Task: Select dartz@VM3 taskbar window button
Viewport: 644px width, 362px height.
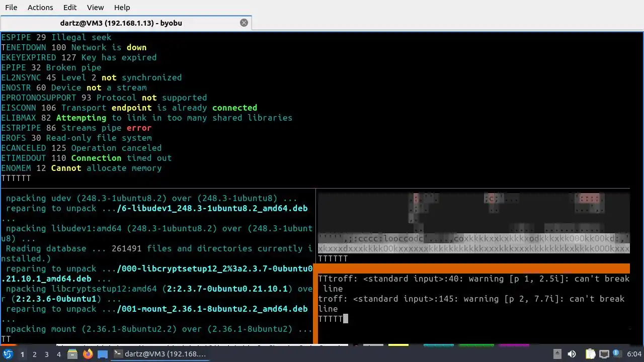Action: pos(160,354)
